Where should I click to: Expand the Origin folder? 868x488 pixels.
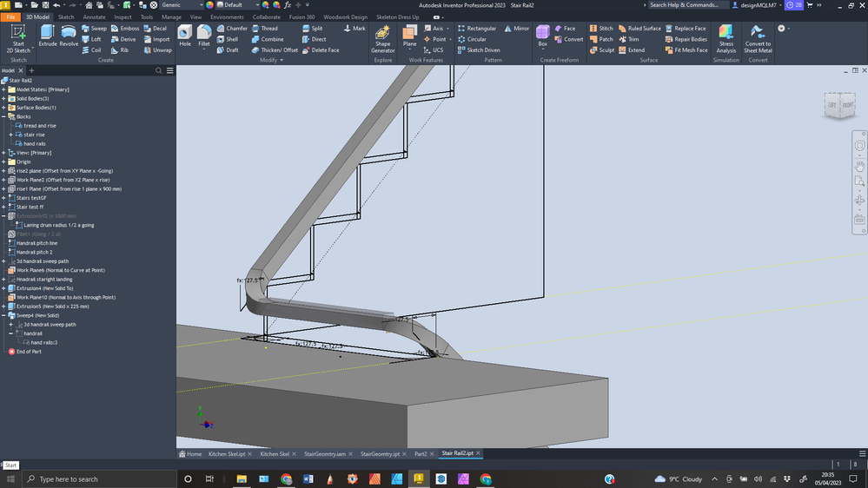click(x=3, y=162)
